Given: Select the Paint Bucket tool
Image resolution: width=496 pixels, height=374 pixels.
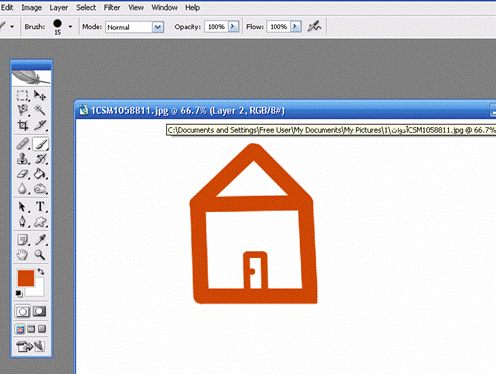Looking at the screenshot, I should pyautogui.click(x=40, y=174).
